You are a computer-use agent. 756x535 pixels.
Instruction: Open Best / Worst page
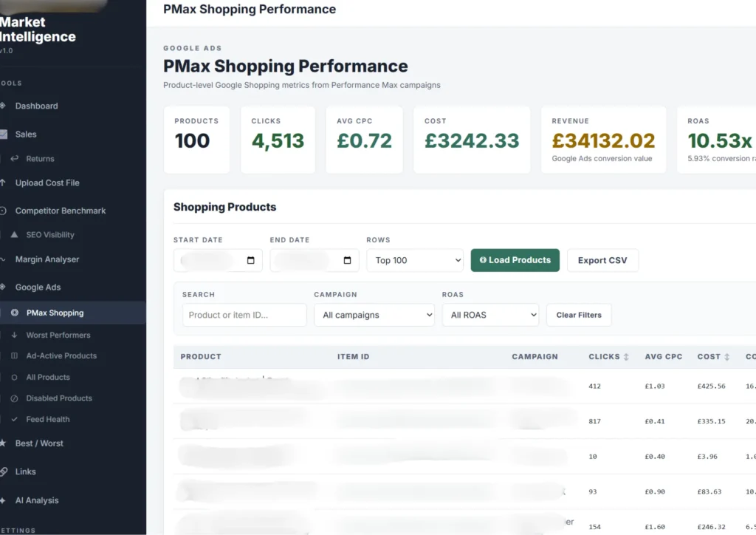[39, 443]
